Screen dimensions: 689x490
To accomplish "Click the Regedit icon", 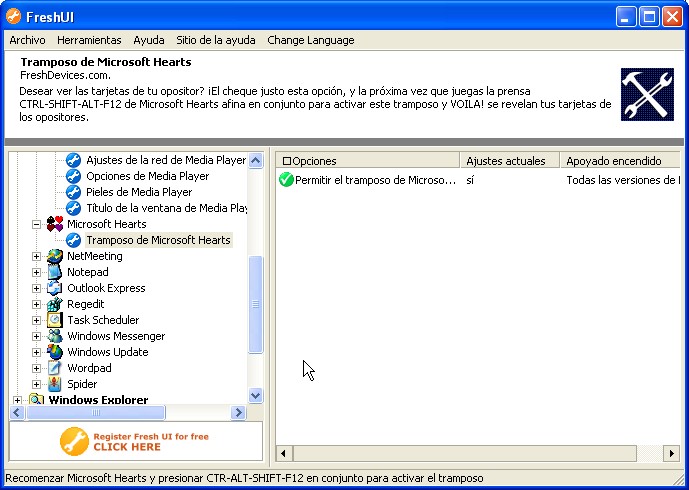I will [55, 304].
